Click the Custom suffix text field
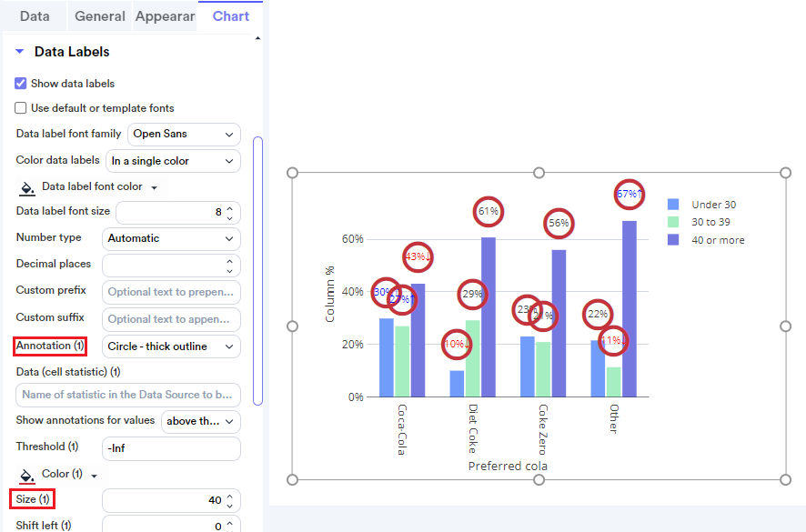This screenshot has width=806, height=532. tap(171, 319)
